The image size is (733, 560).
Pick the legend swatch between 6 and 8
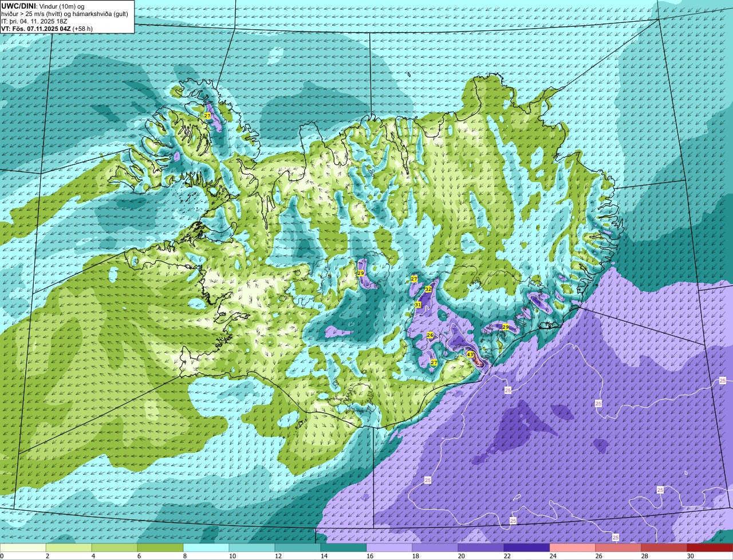coord(160,548)
